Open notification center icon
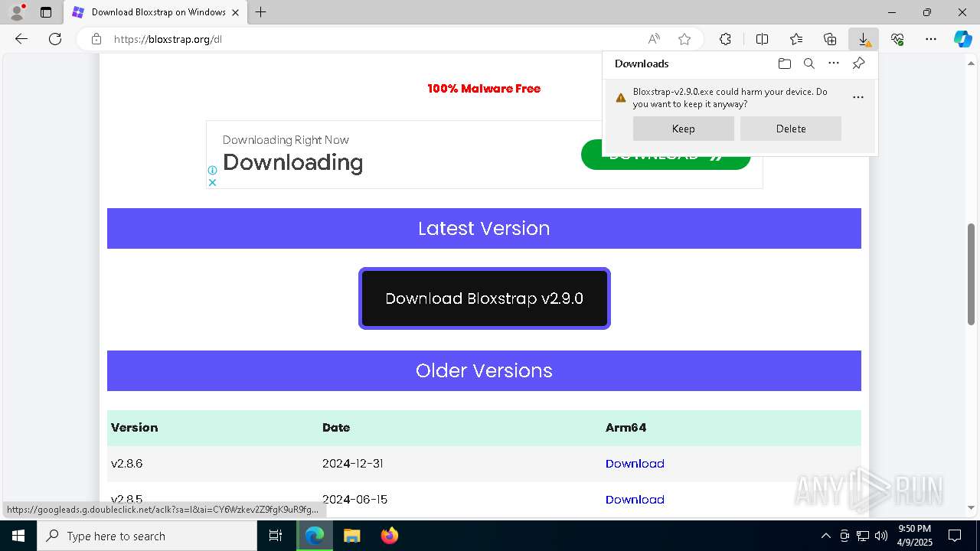This screenshot has width=980, height=551. (x=955, y=536)
